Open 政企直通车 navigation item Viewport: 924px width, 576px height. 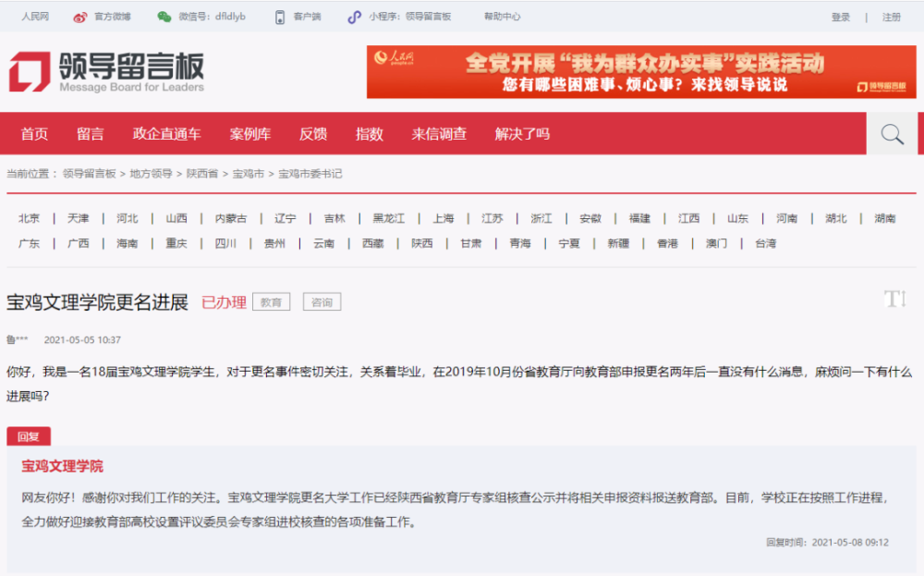point(166,134)
